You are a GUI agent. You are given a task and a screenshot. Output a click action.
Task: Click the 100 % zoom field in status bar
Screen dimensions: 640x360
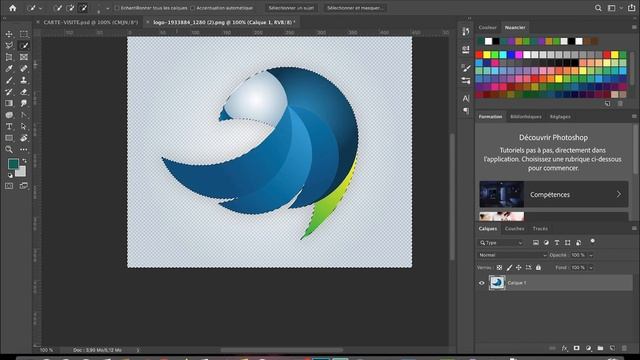(x=47, y=350)
